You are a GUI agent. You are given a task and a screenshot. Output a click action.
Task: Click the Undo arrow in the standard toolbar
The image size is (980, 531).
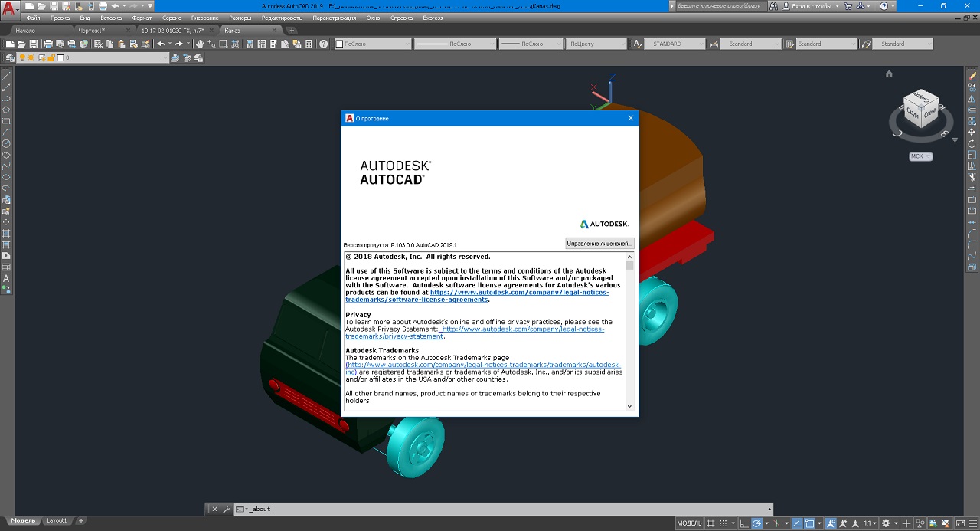tap(161, 44)
